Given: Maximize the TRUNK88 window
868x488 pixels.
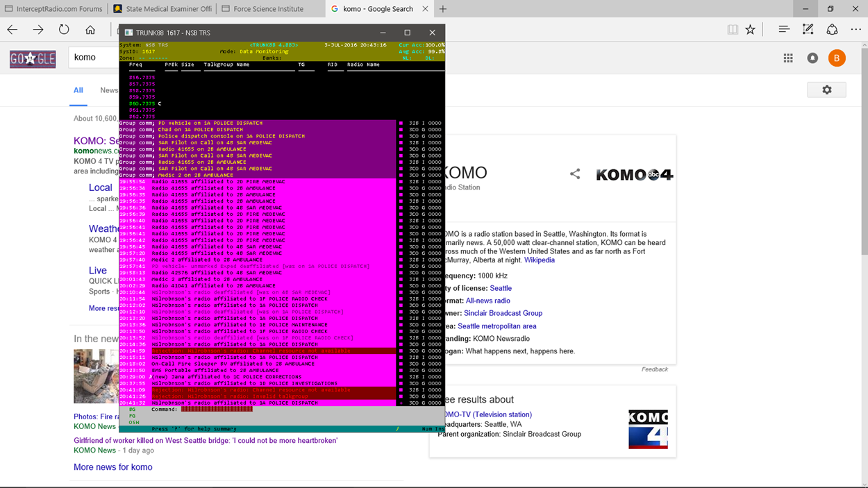Looking at the screenshot, I should click(408, 33).
